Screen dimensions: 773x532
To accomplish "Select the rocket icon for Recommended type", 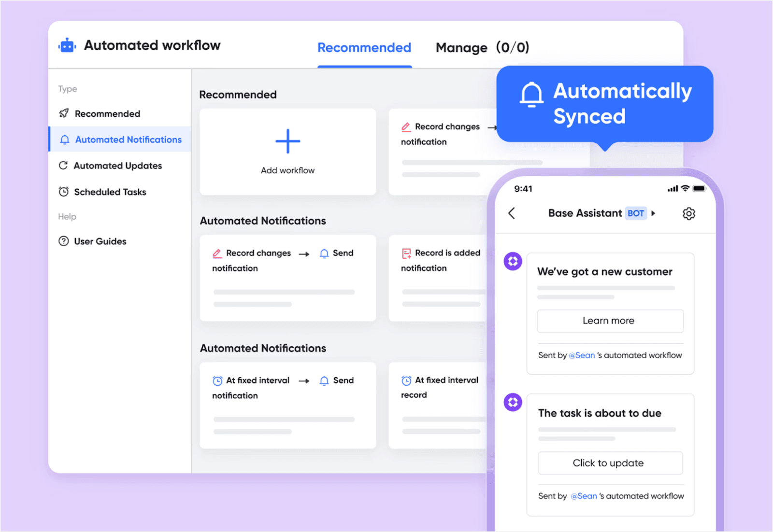I will [64, 113].
